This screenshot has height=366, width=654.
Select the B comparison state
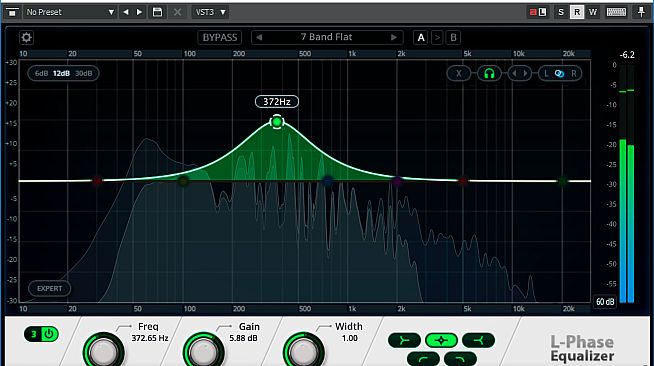453,38
